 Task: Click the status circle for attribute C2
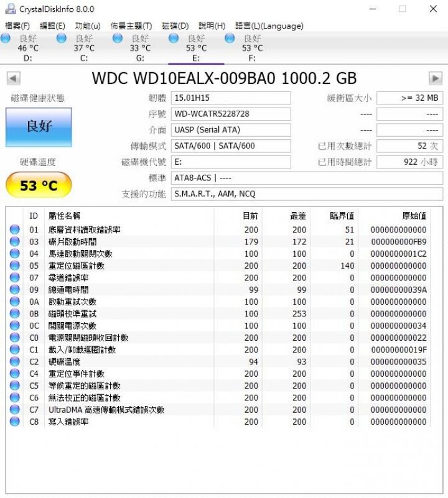(15, 361)
